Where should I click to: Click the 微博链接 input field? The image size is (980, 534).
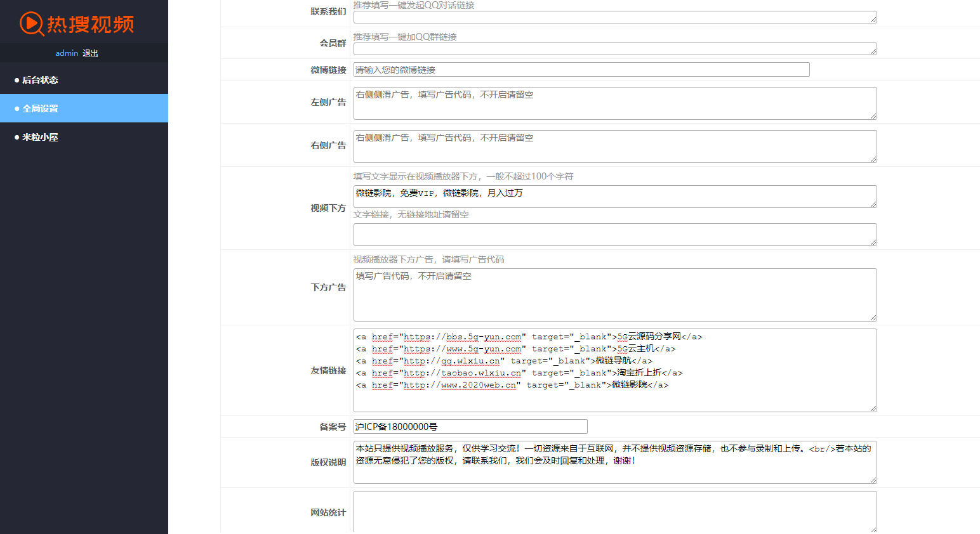(x=581, y=70)
